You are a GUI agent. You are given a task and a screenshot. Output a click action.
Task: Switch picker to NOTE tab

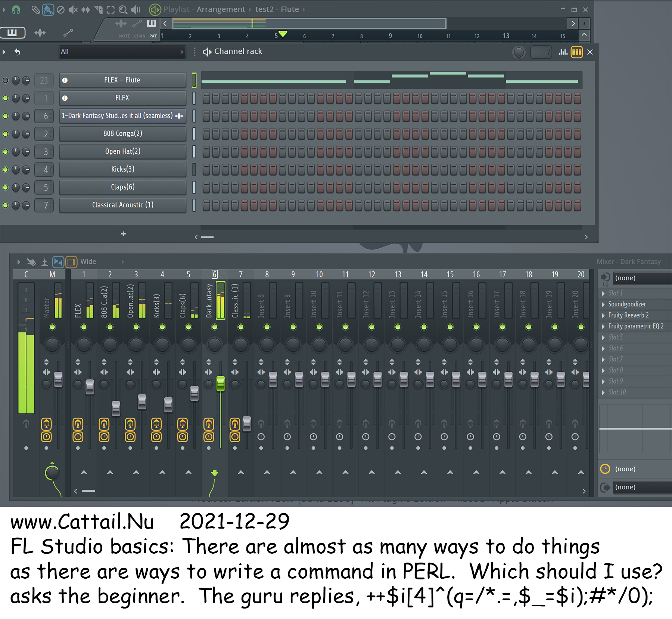(124, 36)
